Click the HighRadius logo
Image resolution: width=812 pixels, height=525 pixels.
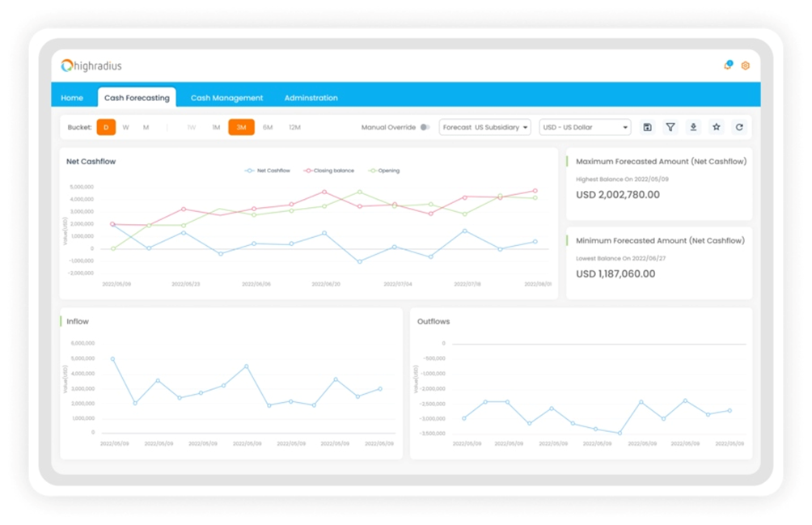click(91, 66)
